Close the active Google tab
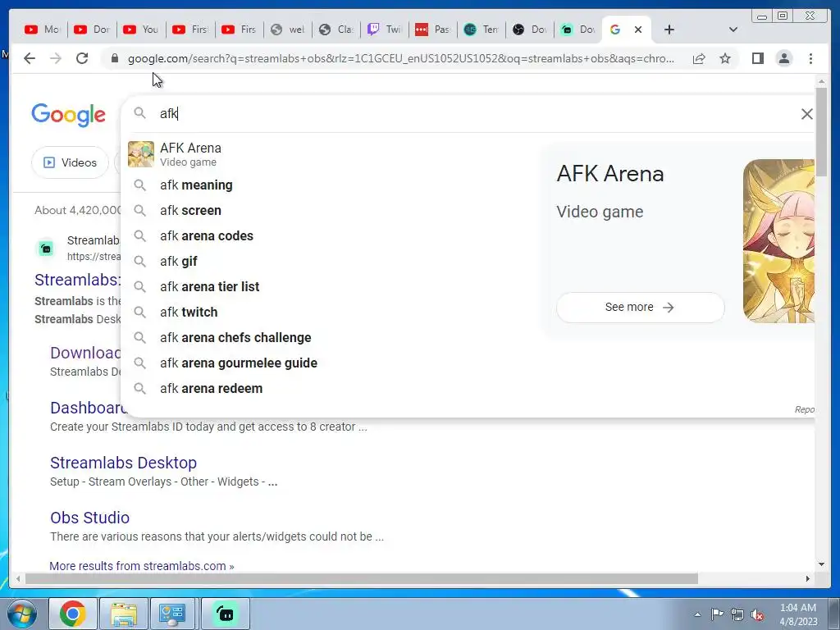 pos(638,30)
